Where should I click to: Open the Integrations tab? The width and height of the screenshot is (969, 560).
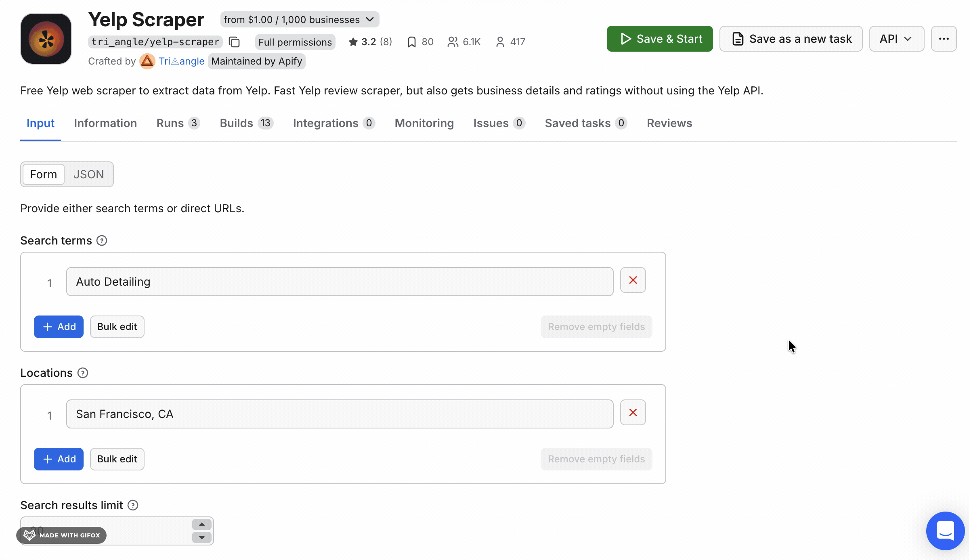(x=334, y=123)
